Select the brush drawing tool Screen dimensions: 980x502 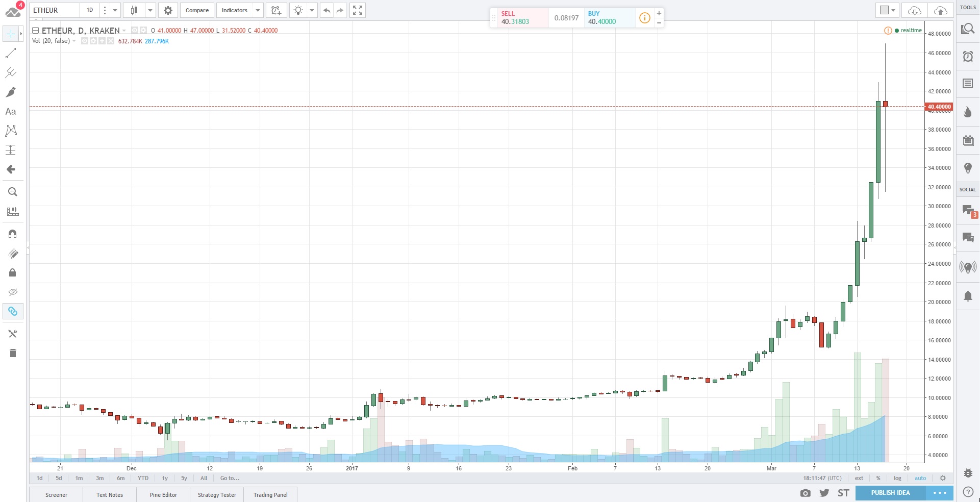click(11, 92)
